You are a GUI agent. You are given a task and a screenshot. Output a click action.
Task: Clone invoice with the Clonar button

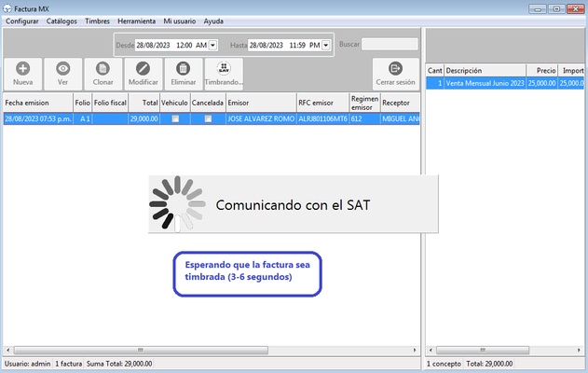(103, 74)
